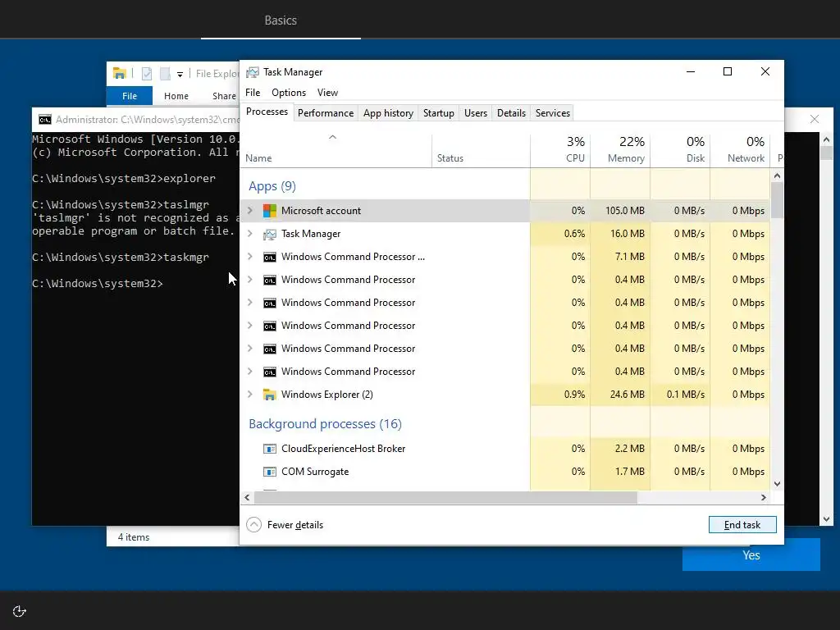
Task: Sort by the Memory column header
Action: [x=620, y=150]
